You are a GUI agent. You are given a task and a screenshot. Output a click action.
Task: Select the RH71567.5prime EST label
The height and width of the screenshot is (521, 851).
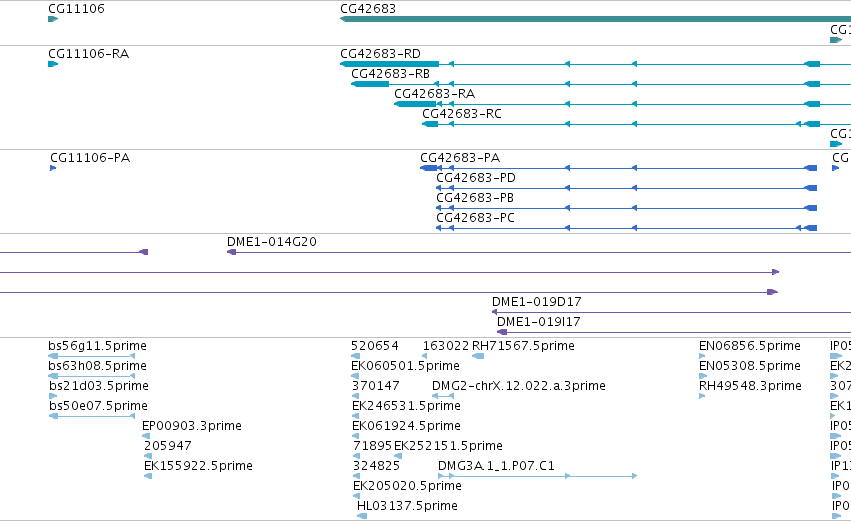click(524, 346)
